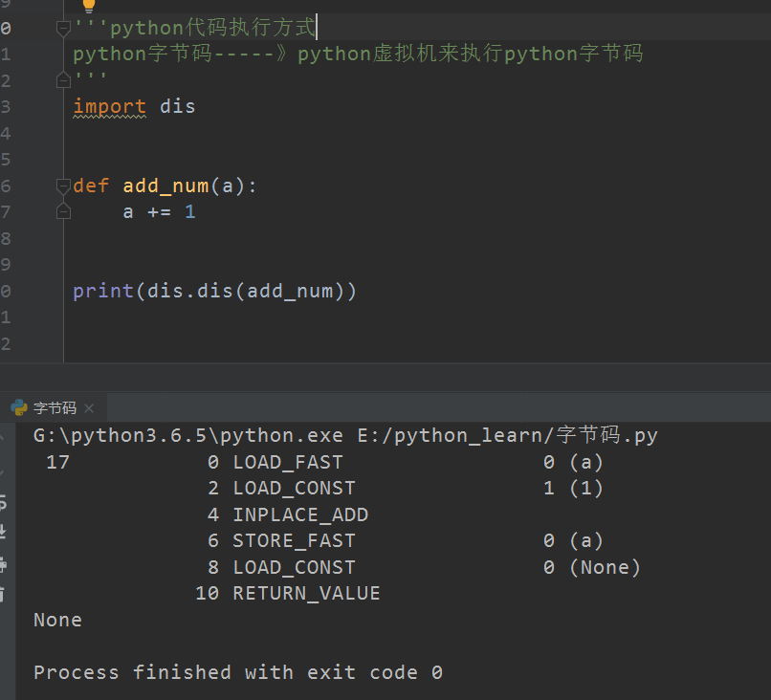Image resolution: width=771 pixels, height=700 pixels.
Task: Click the yellow lightbulb intention icon
Action: point(89,5)
